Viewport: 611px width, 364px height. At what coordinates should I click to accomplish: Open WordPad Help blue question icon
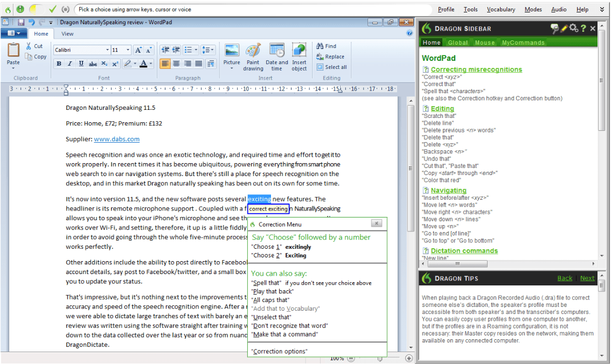(x=409, y=33)
